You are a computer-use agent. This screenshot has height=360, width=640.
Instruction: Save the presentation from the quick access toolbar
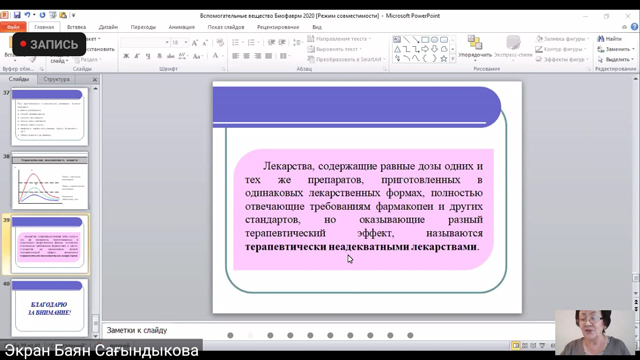[x=17, y=15]
